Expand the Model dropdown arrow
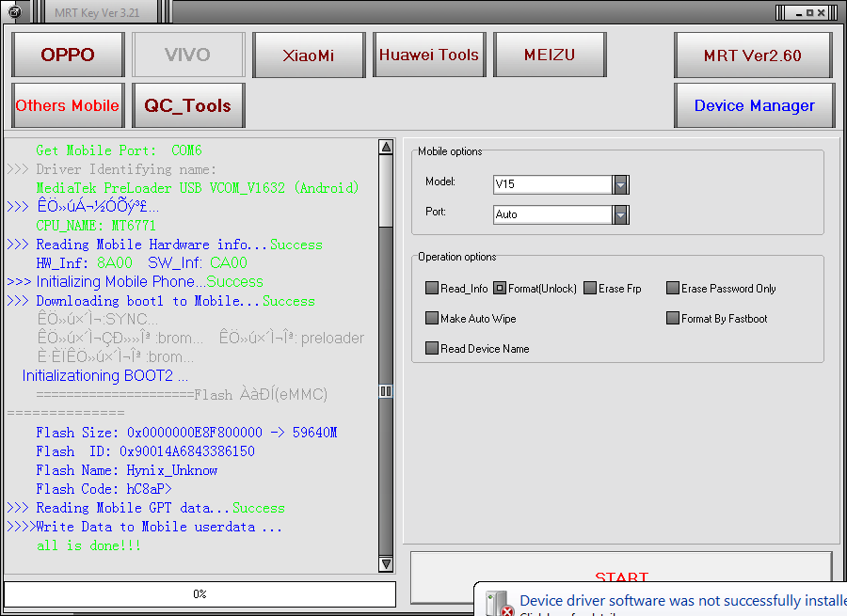 pyautogui.click(x=621, y=184)
